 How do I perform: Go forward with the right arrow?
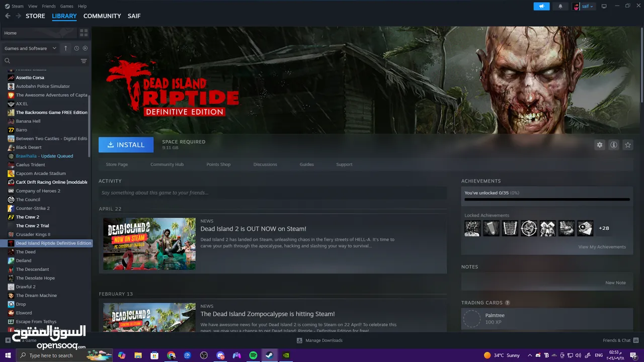[x=18, y=16]
